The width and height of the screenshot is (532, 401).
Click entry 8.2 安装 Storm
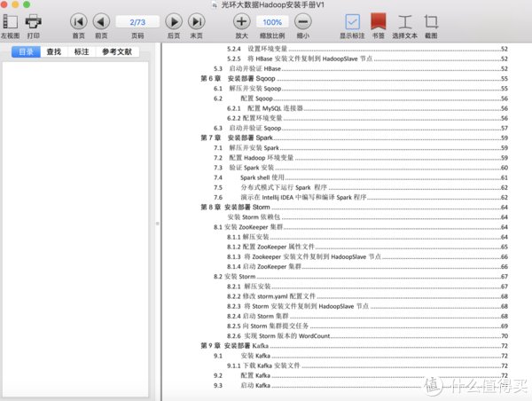click(361, 277)
